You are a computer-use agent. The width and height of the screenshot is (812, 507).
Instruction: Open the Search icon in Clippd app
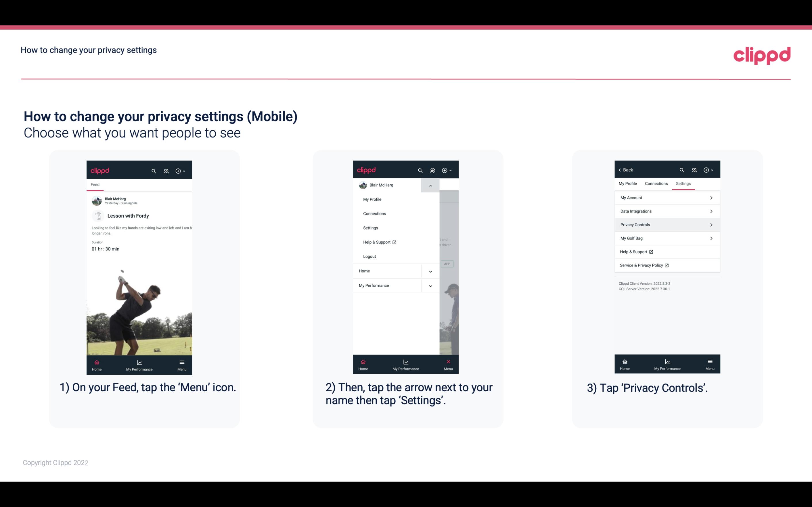(154, 170)
